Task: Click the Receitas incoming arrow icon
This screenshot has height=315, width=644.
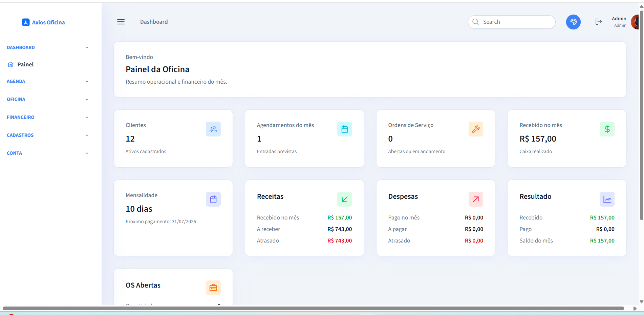Action: pyautogui.click(x=345, y=199)
